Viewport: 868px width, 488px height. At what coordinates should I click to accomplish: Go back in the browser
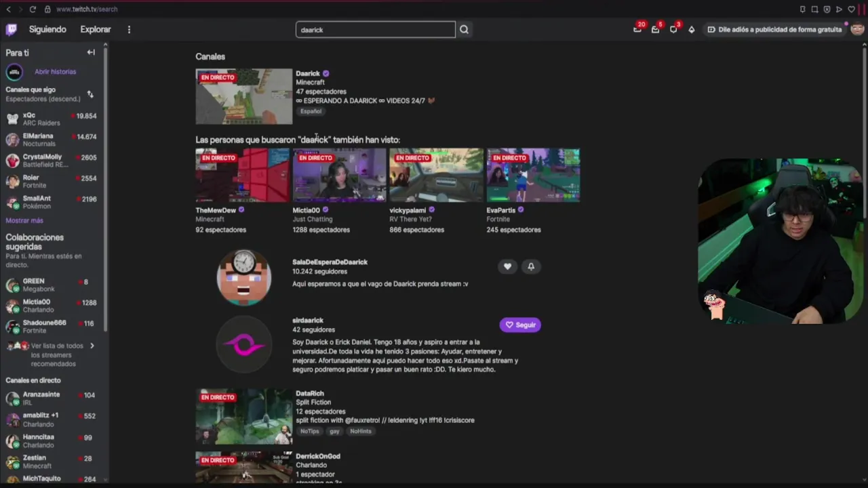pos(8,9)
